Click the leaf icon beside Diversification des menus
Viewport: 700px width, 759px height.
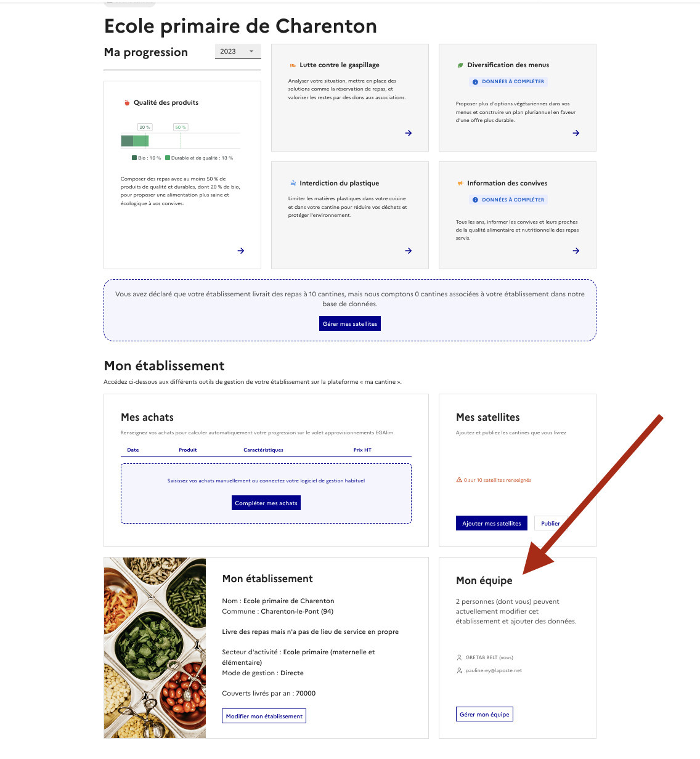click(x=460, y=65)
